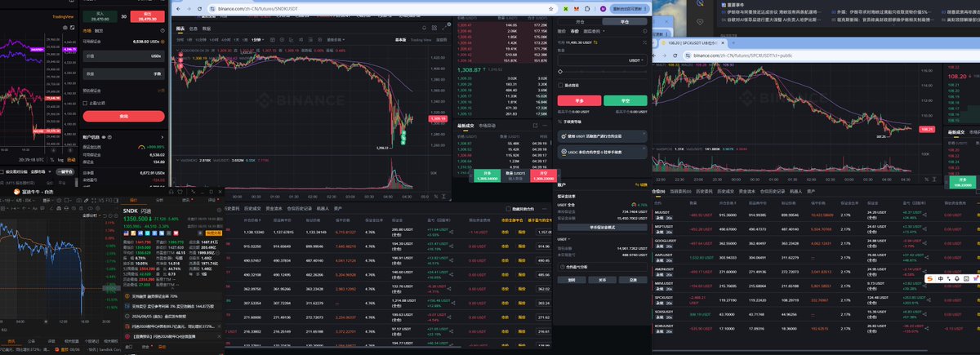
Task: Click the red 平多 button
Action: [x=579, y=100]
